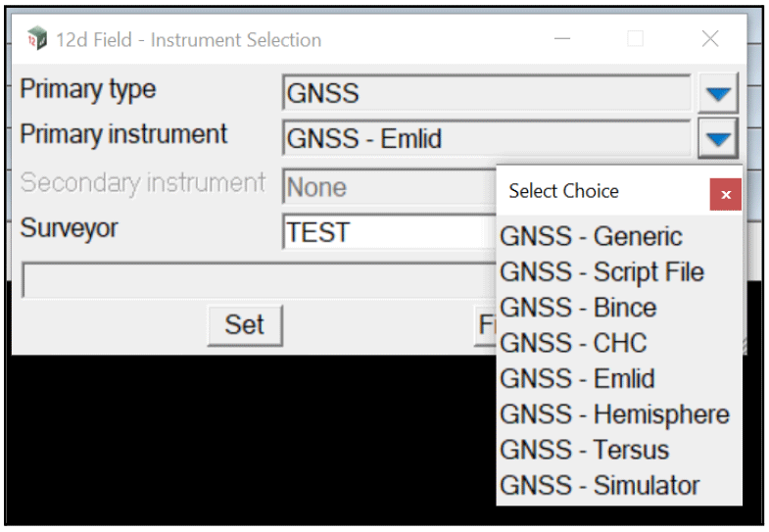This screenshot has height=532, width=769.
Task: Minimize the Instrument Selection window
Action: click(562, 39)
